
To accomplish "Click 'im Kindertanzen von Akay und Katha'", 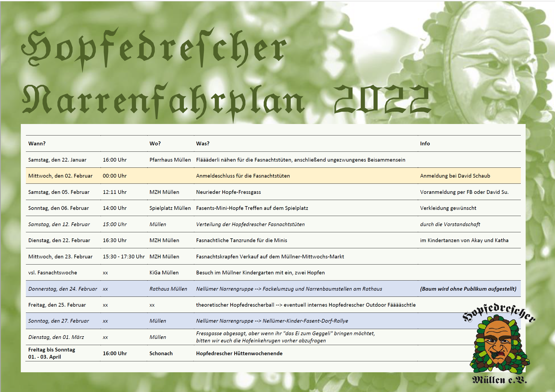I will point(464,240).
